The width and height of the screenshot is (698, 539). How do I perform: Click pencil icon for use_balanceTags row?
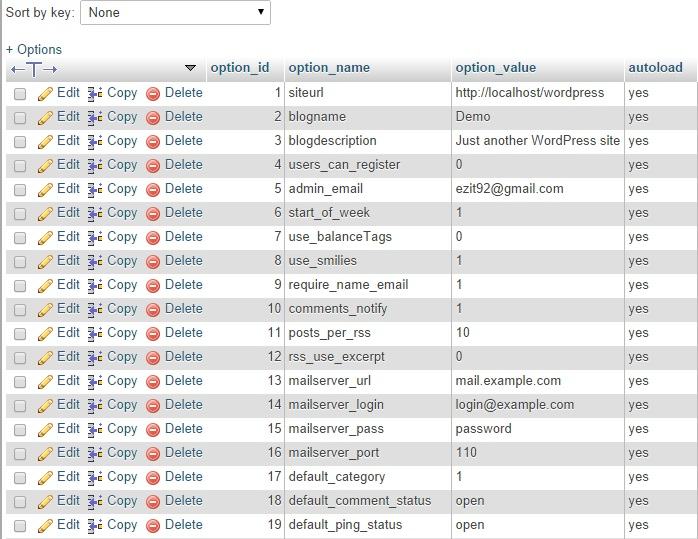[x=45, y=238]
